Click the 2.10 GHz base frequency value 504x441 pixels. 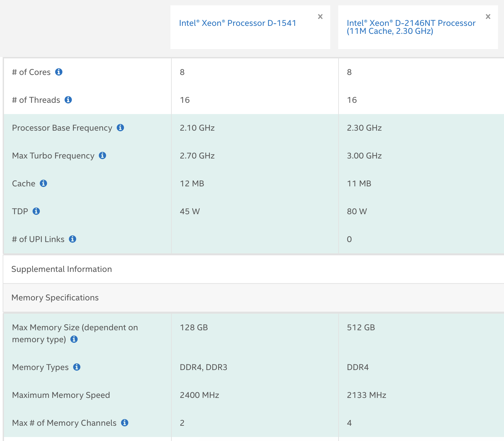[197, 128]
